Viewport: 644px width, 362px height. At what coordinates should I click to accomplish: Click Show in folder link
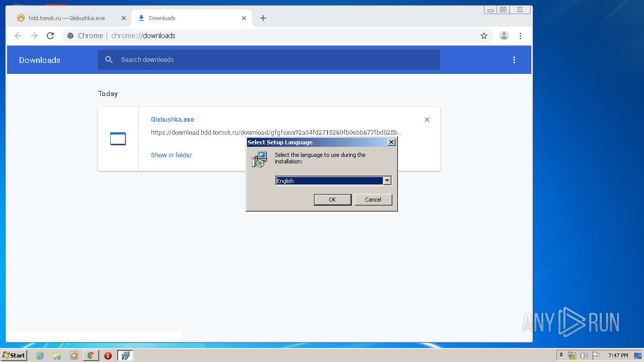(171, 155)
